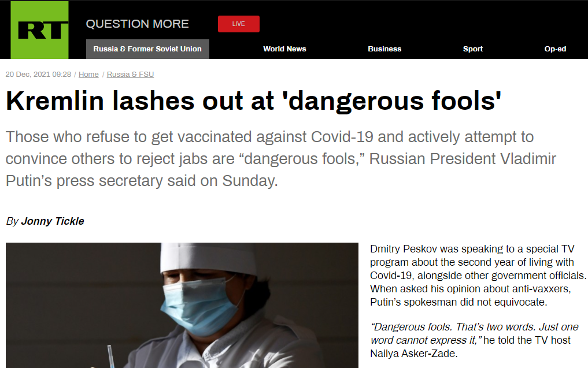Go to the World News section

284,49
